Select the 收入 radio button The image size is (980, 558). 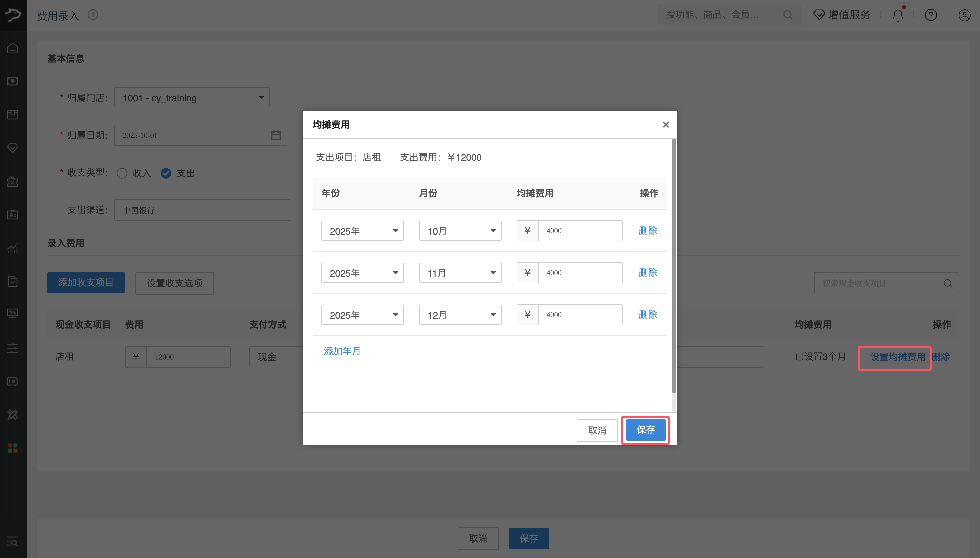(x=122, y=173)
